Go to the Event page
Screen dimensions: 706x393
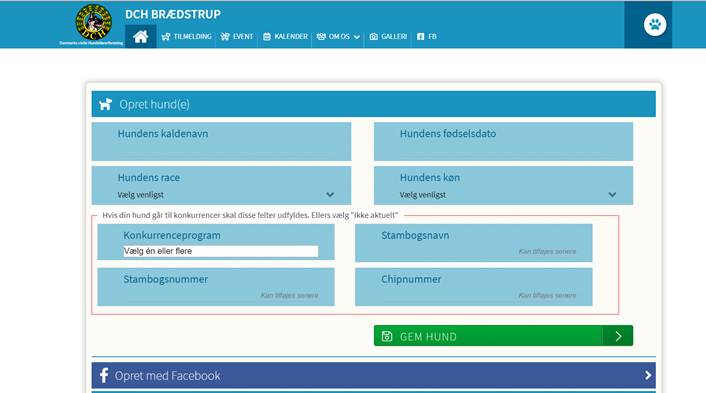(237, 36)
